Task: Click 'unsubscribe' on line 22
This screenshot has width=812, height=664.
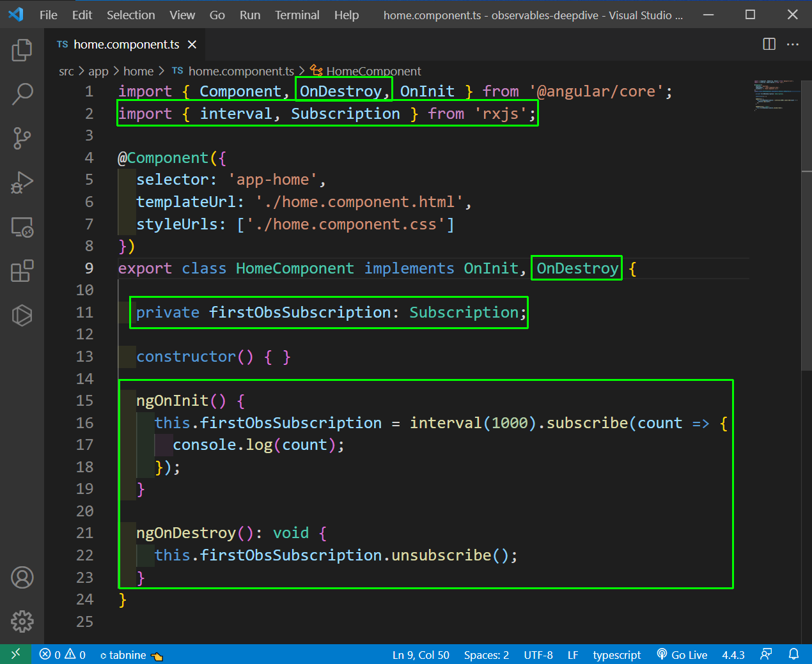Action: click(x=441, y=555)
